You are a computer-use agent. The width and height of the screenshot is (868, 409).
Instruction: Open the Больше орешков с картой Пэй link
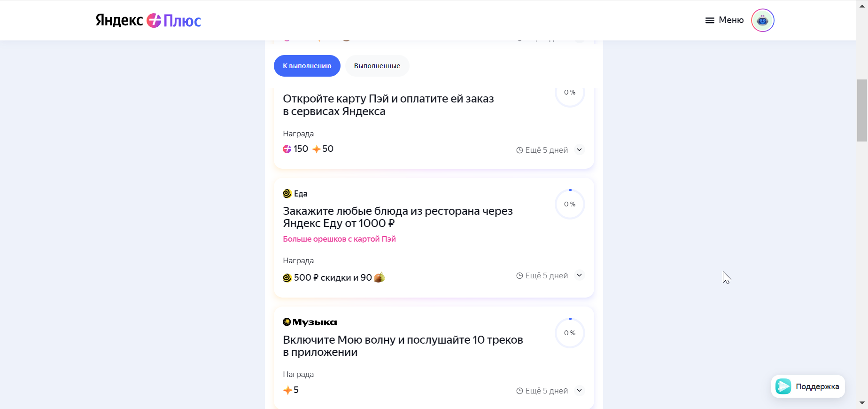tap(339, 239)
